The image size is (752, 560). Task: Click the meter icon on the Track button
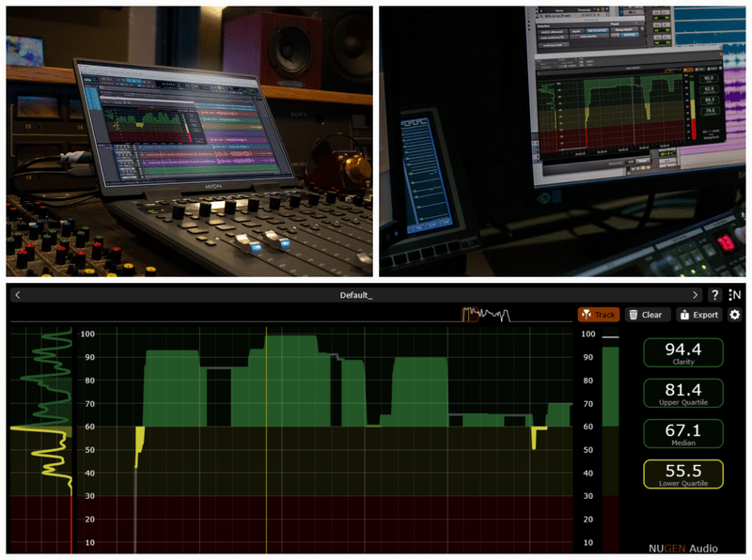587,314
